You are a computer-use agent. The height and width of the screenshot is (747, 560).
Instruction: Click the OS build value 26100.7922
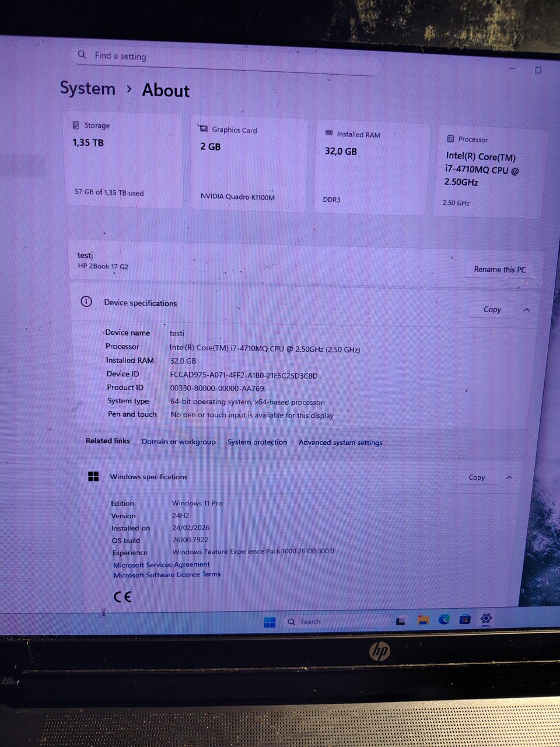coord(190,540)
